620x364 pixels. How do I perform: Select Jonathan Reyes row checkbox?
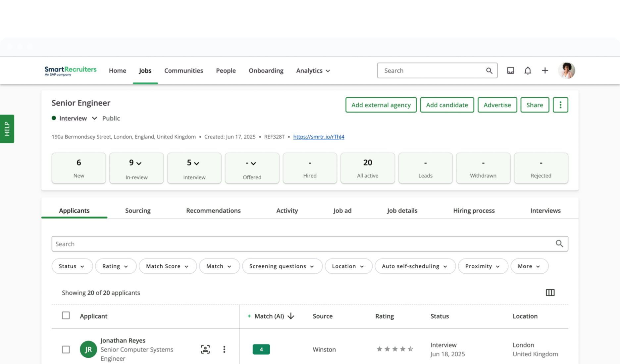click(66, 349)
